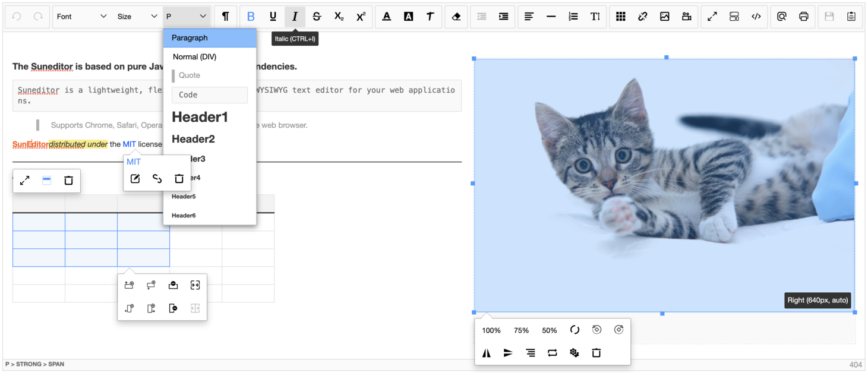868x373 pixels.
Task: Toggle underline formatting
Action: coord(273,17)
